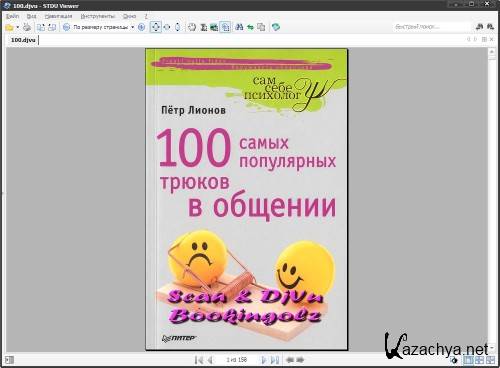Go to last page button
Image resolution: width=500 pixels, height=368 pixels.
[275, 360]
